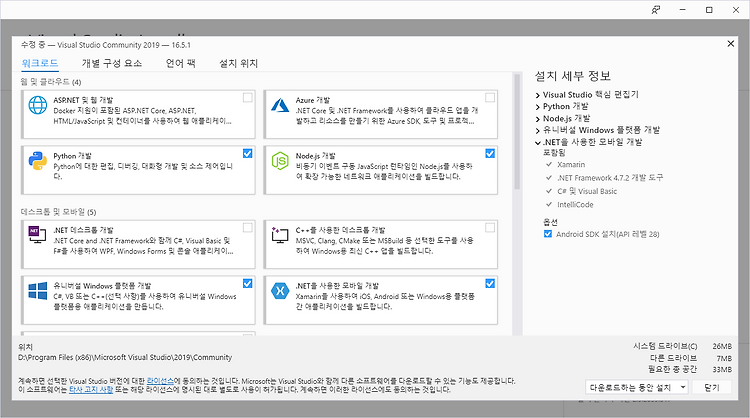Click the Web & Cloud (4) section header
This screenshot has height=418, width=750.
tap(51, 82)
